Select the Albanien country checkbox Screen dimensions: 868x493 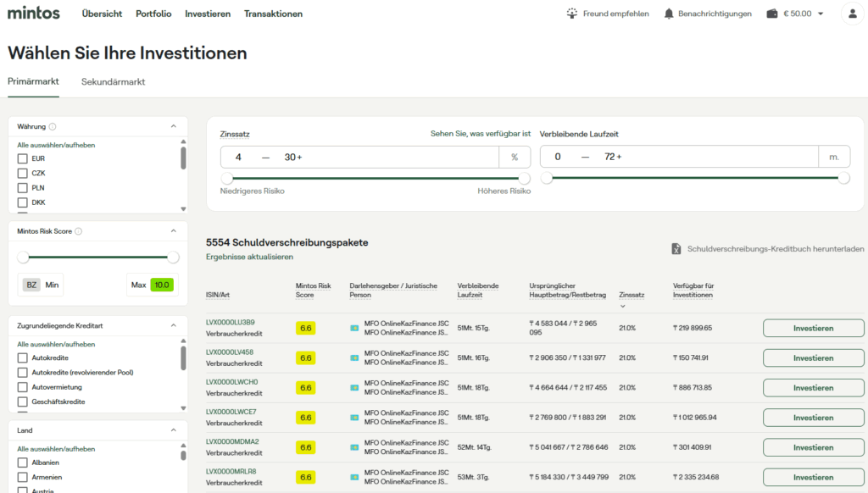tap(23, 463)
